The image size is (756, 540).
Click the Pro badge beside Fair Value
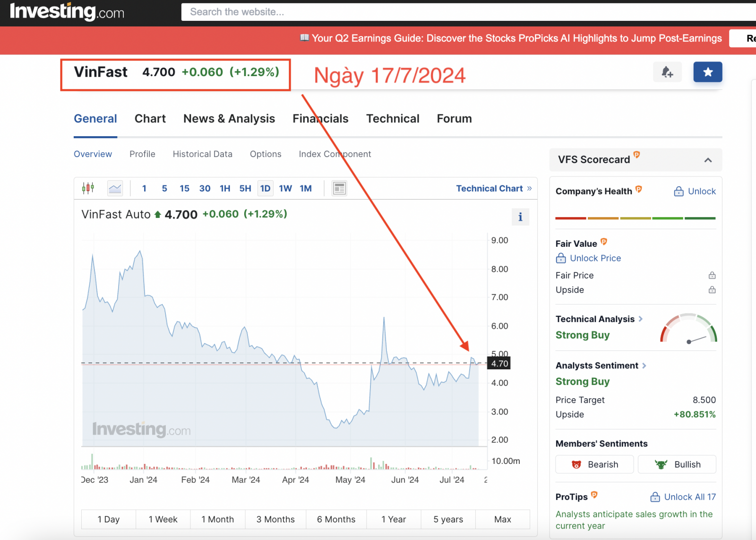coord(604,242)
